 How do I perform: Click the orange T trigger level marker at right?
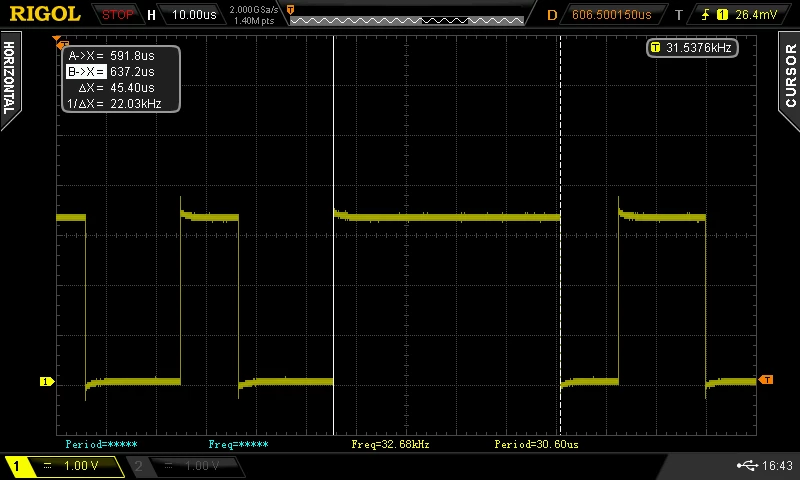766,380
